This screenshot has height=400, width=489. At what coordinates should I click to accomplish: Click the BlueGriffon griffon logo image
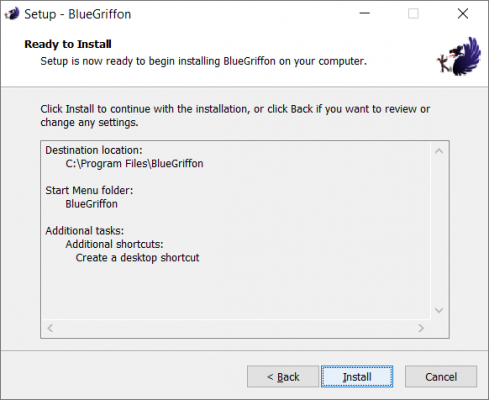[x=459, y=56]
